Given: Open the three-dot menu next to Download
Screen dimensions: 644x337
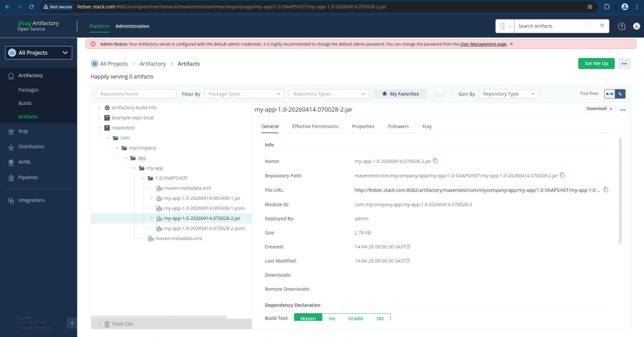Looking at the screenshot, I should 623,109.
